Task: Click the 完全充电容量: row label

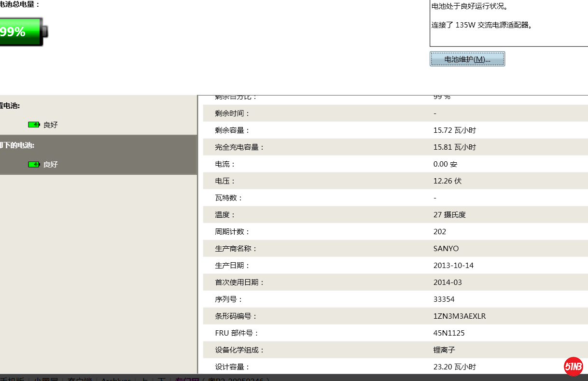Action: point(240,147)
